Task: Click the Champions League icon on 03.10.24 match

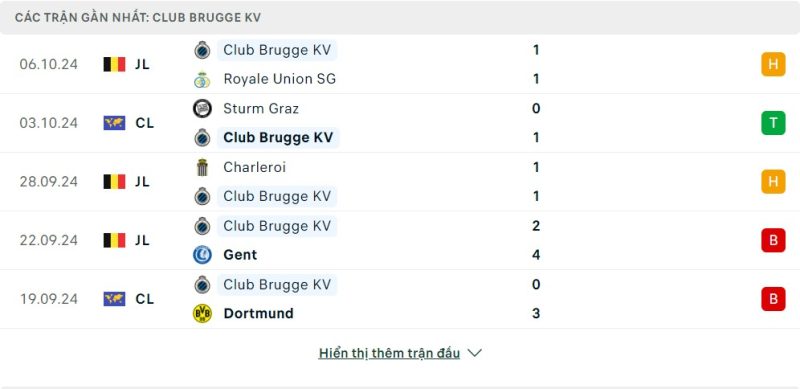Action: 114,123
